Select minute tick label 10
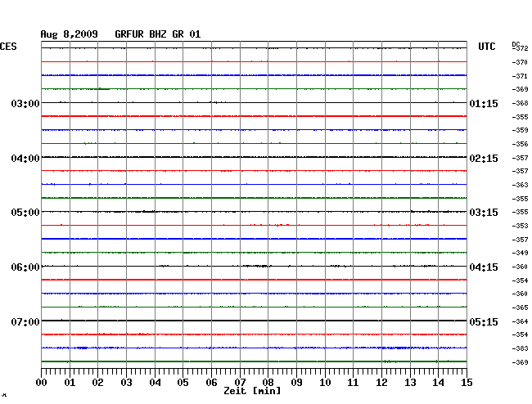The image size is (532, 404). (325, 383)
